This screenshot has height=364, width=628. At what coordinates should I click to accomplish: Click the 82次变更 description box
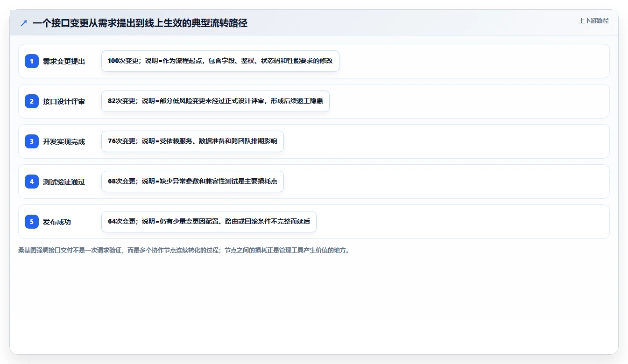(215, 101)
